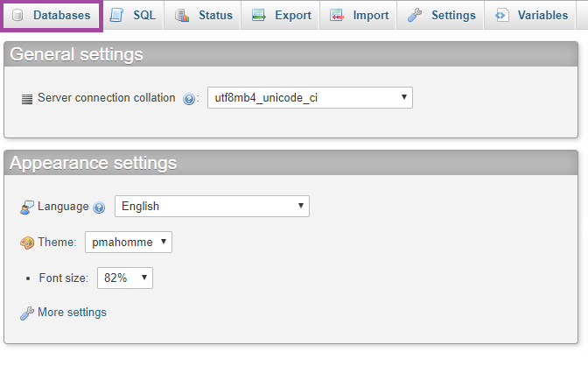The height and width of the screenshot is (366, 588).
Task: Click the Export icon in tab bar
Action: pos(259,16)
